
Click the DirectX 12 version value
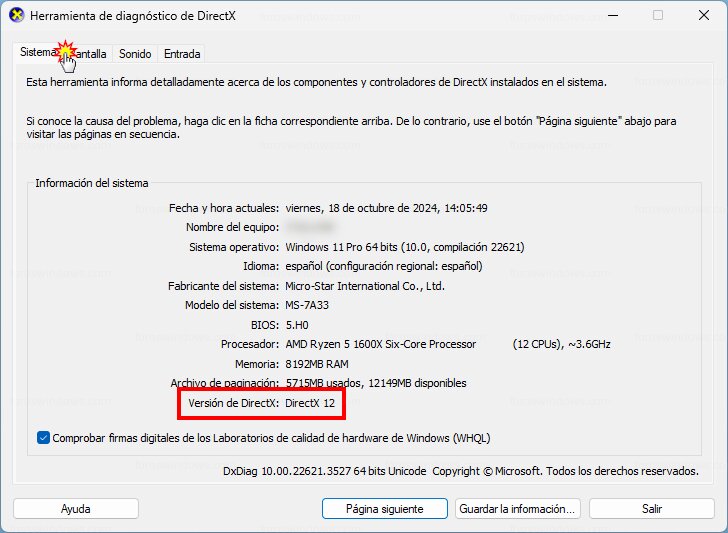(310, 403)
